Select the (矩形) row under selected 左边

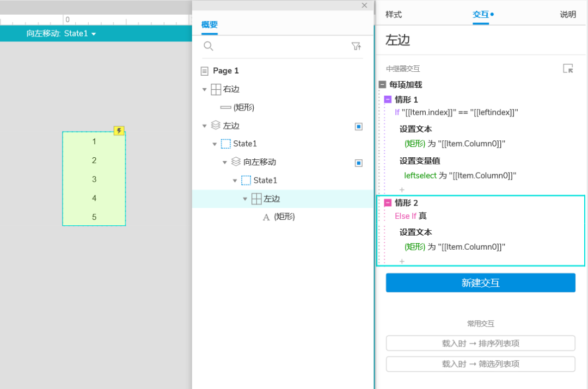click(283, 217)
